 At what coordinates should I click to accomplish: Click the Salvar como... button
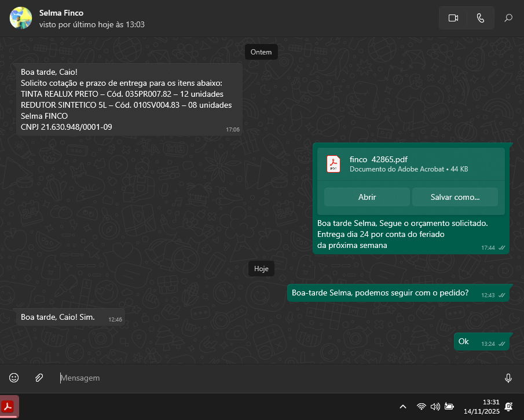point(455,197)
